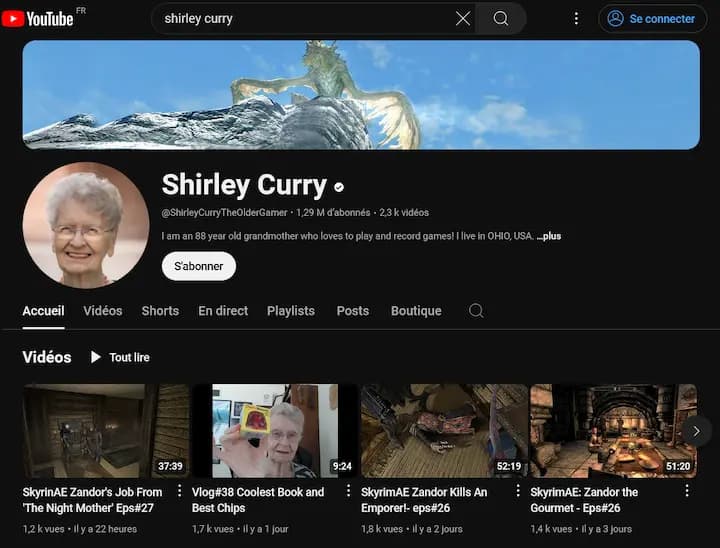Click the 9:24 duration badge
The image size is (720, 548).
(x=342, y=466)
